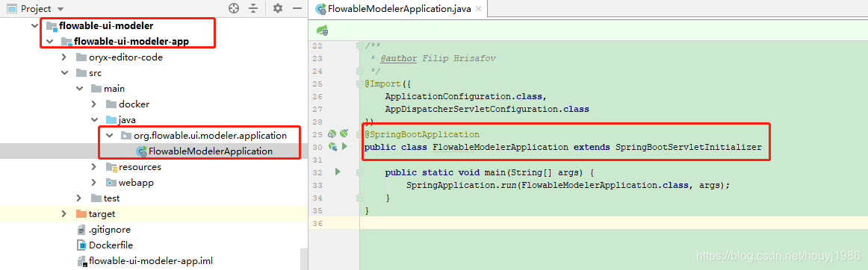
Task: Fold the Javadoc comment at line 22
Action: coord(360,45)
